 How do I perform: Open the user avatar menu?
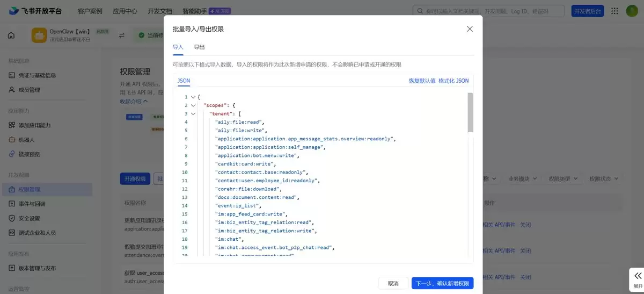point(632,11)
